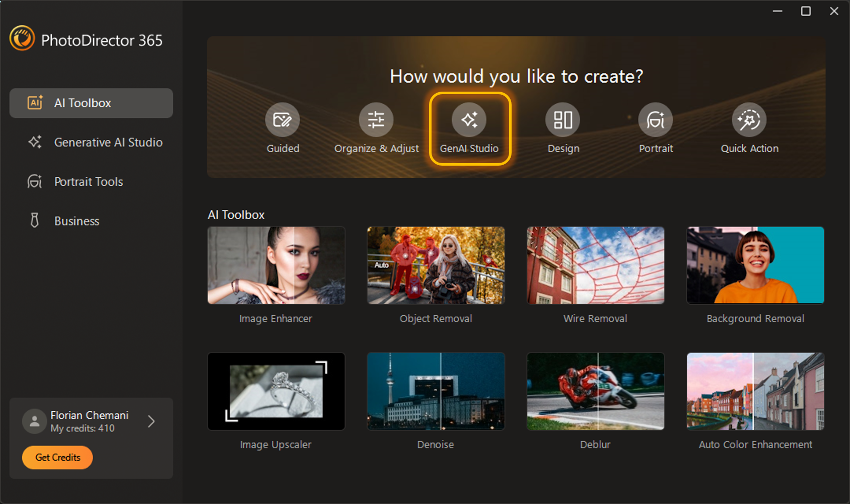Open the Auto Color Enhancement thumbnail
The width and height of the screenshot is (850, 504).
pyautogui.click(x=755, y=391)
